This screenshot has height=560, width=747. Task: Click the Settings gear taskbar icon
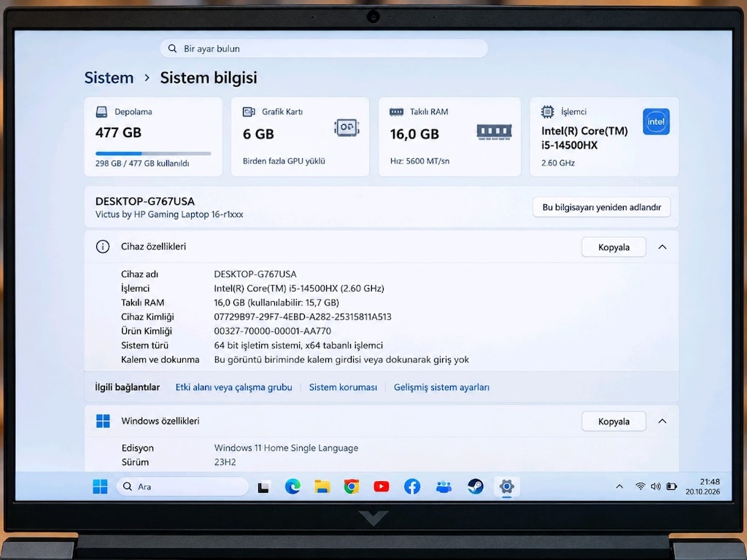[506, 486]
